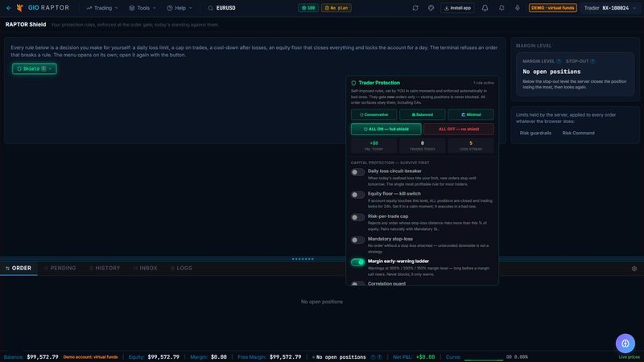Open the Help menu
The image size is (644, 362).
[x=180, y=8]
